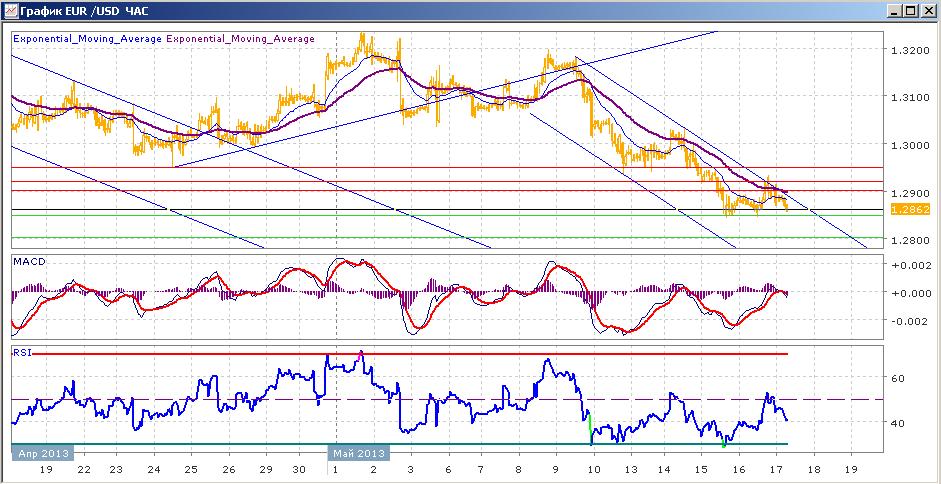Select the green support line near 1.2800
This screenshot has width=941, height=484.
pyautogui.click(x=448, y=237)
